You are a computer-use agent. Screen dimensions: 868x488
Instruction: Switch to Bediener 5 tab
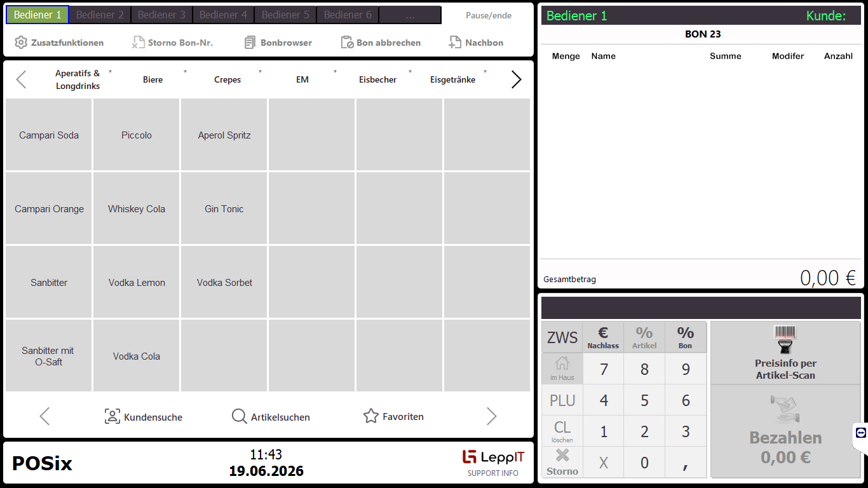point(285,15)
